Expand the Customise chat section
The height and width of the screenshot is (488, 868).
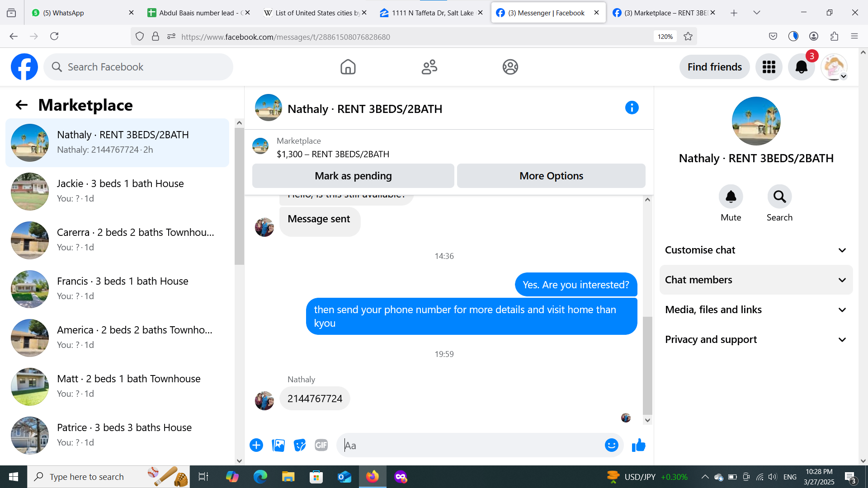point(756,250)
